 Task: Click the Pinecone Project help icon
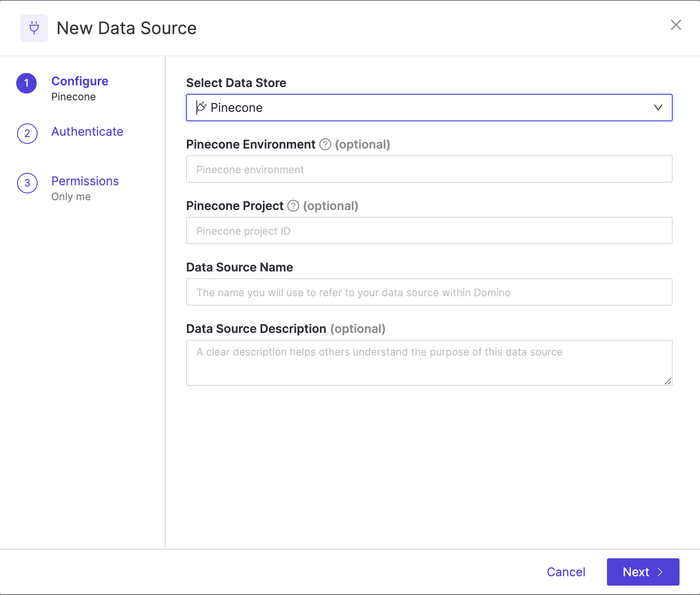(x=293, y=206)
